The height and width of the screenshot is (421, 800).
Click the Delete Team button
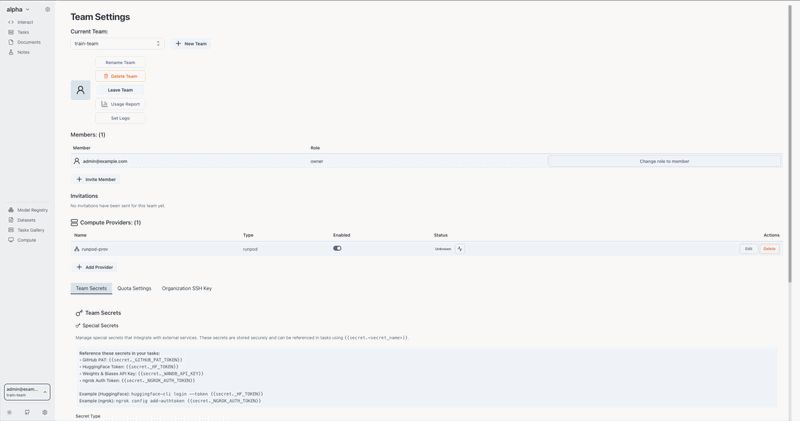click(120, 76)
